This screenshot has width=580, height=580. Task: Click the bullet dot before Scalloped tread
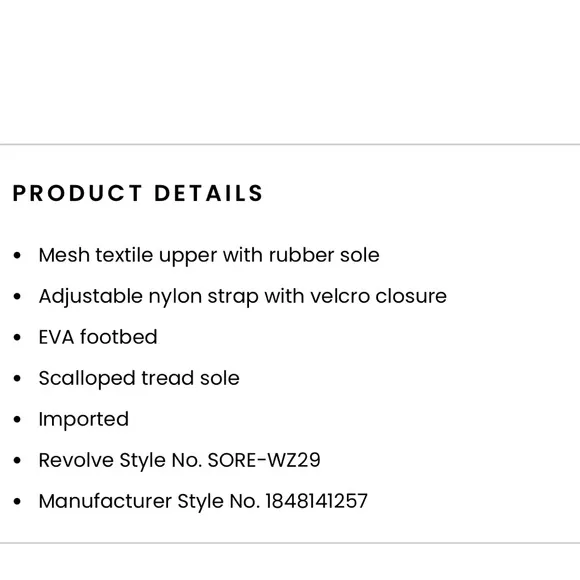(x=17, y=379)
